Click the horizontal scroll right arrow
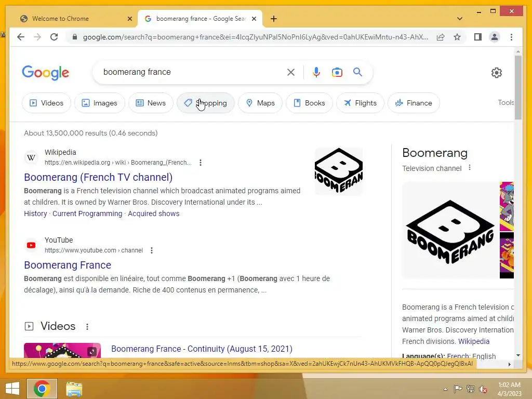Viewport: 532px width, 399px height. click(x=509, y=364)
